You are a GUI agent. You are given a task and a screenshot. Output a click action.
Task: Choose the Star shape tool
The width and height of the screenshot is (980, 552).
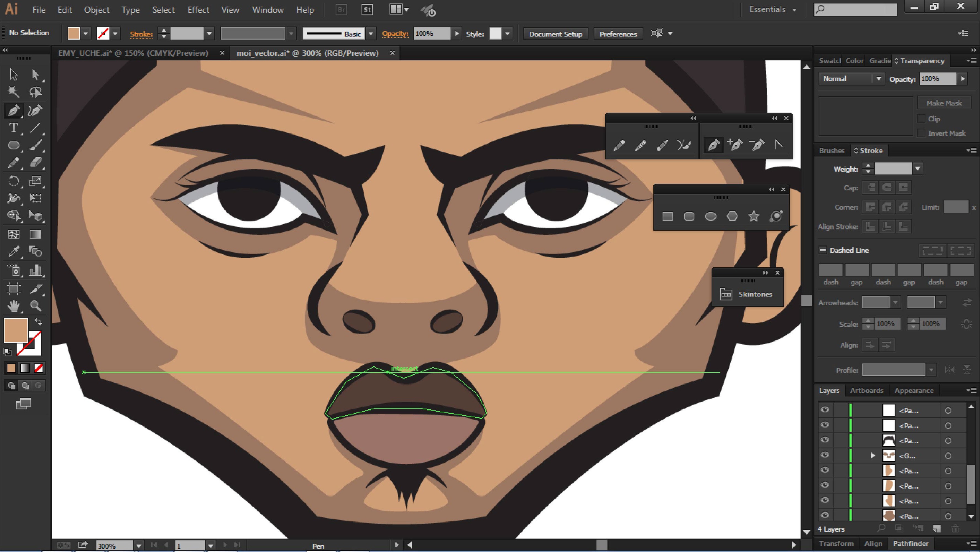point(754,217)
